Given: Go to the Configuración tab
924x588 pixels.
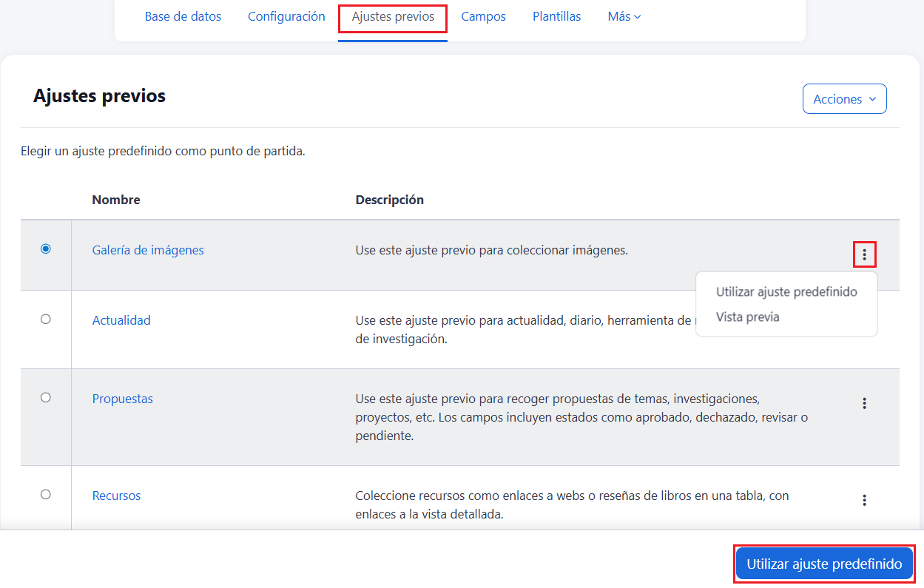Looking at the screenshot, I should pos(286,16).
